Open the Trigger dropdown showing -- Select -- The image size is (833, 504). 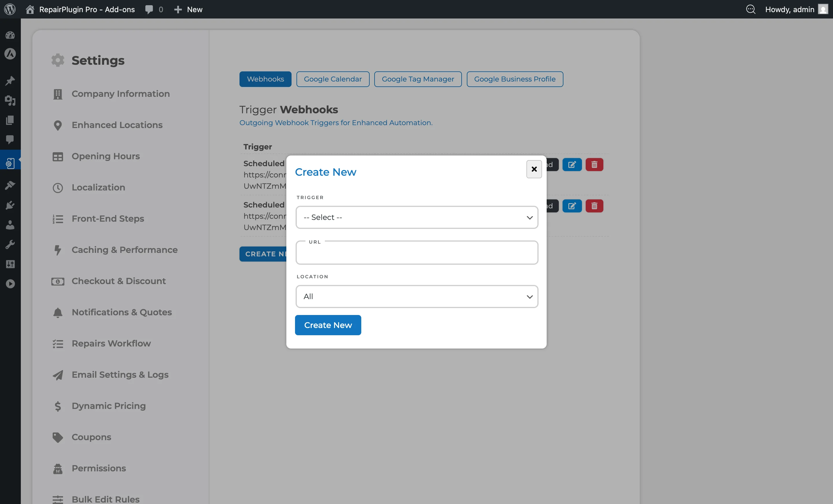tap(416, 217)
